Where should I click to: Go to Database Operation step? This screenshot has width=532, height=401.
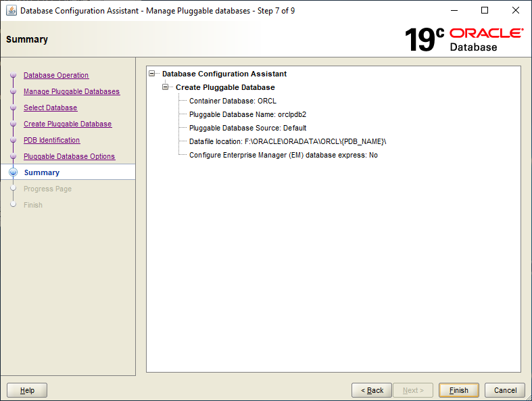[56, 75]
